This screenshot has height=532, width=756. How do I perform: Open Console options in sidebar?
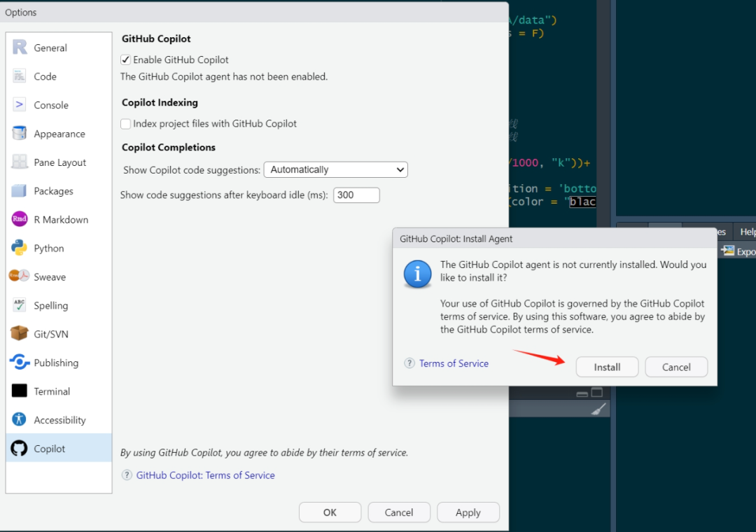click(x=49, y=104)
